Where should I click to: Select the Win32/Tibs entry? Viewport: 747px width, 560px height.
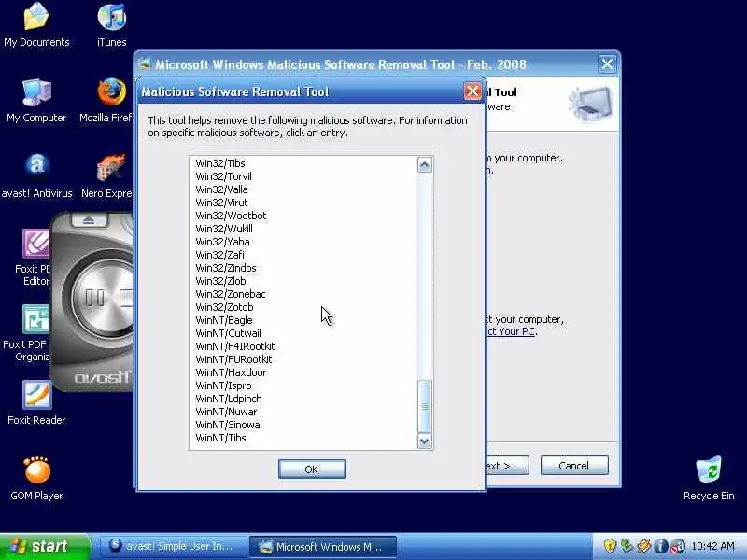click(x=220, y=163)
